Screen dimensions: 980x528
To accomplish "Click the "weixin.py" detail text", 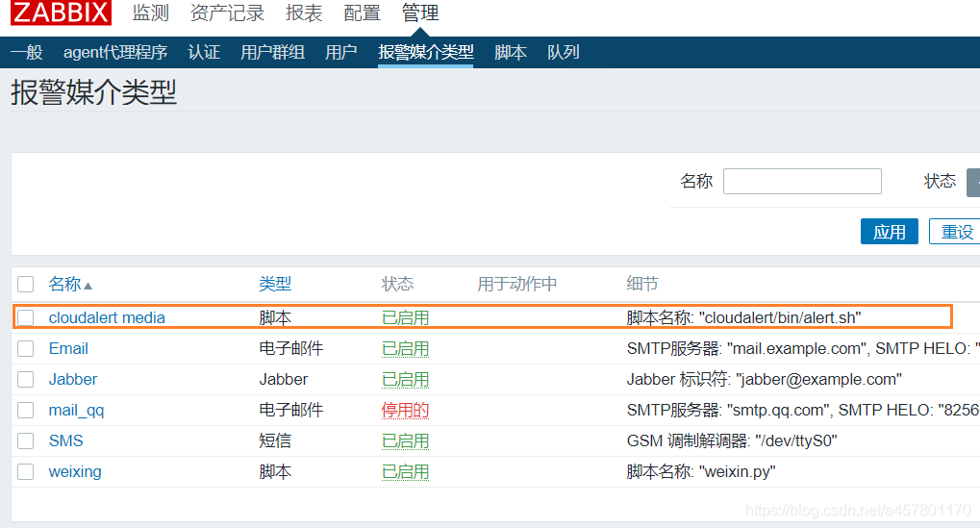I will click(x=737, y=472).
